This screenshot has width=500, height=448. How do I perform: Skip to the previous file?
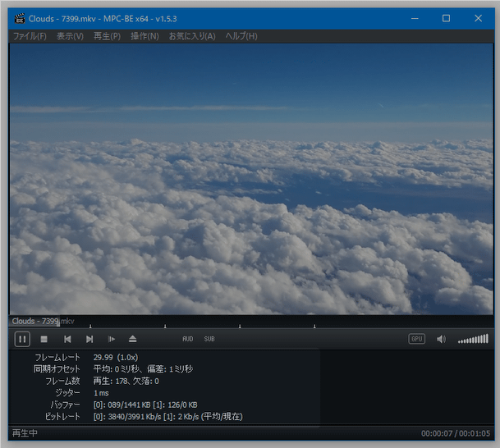(x=67, y=339)
